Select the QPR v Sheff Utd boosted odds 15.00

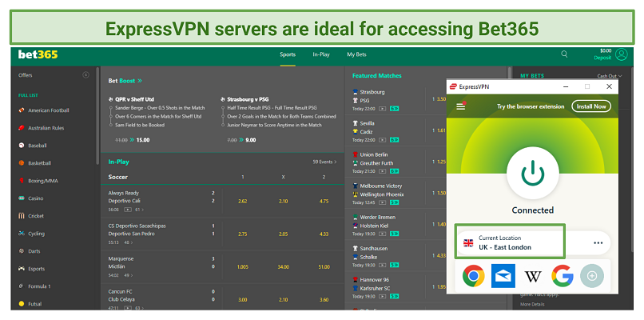tap(143, 140)
